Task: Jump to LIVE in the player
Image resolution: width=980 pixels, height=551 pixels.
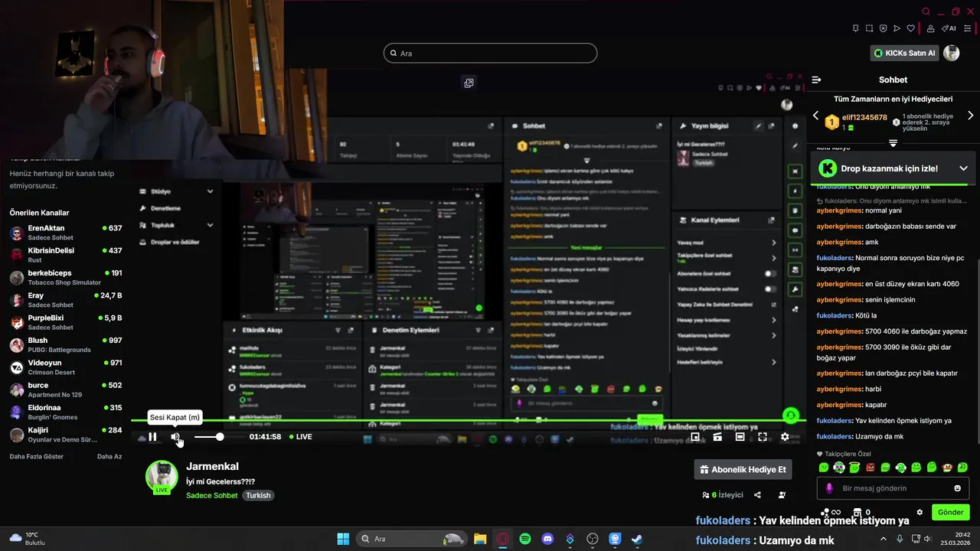Action: click(301, 437)
